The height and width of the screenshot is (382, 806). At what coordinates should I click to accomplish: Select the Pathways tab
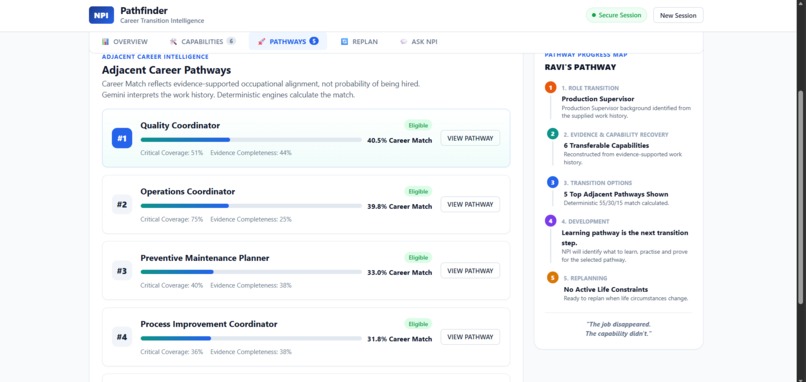(x=288, y=42)
